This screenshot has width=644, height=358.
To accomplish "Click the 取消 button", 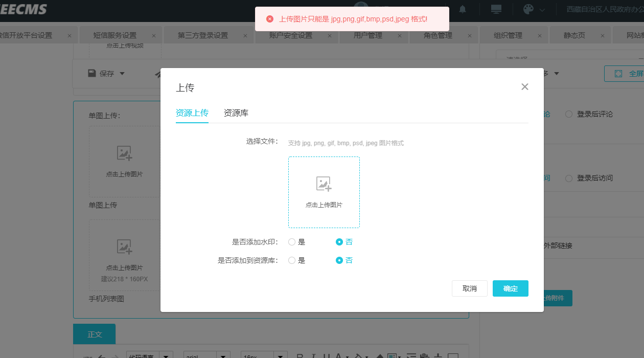I will click(469, 288).
